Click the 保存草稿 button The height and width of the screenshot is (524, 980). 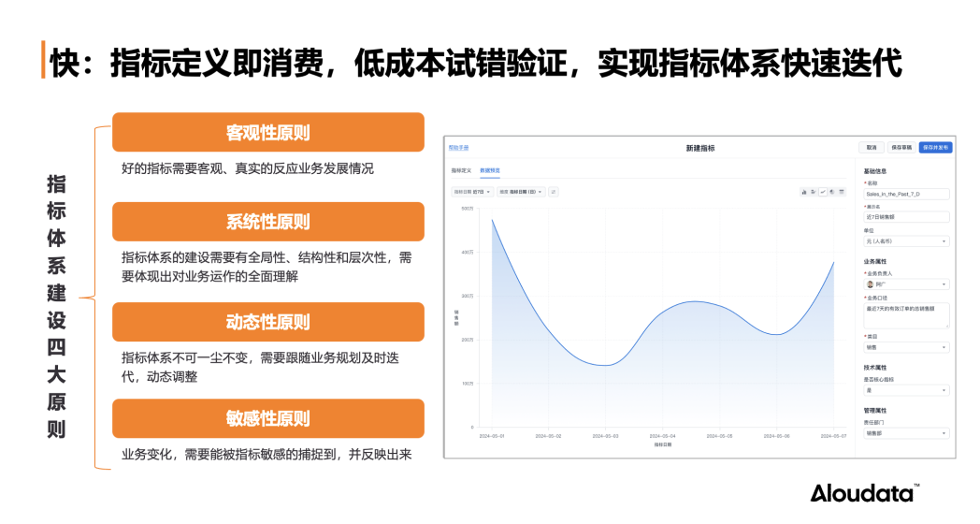(x=901, y=148)
